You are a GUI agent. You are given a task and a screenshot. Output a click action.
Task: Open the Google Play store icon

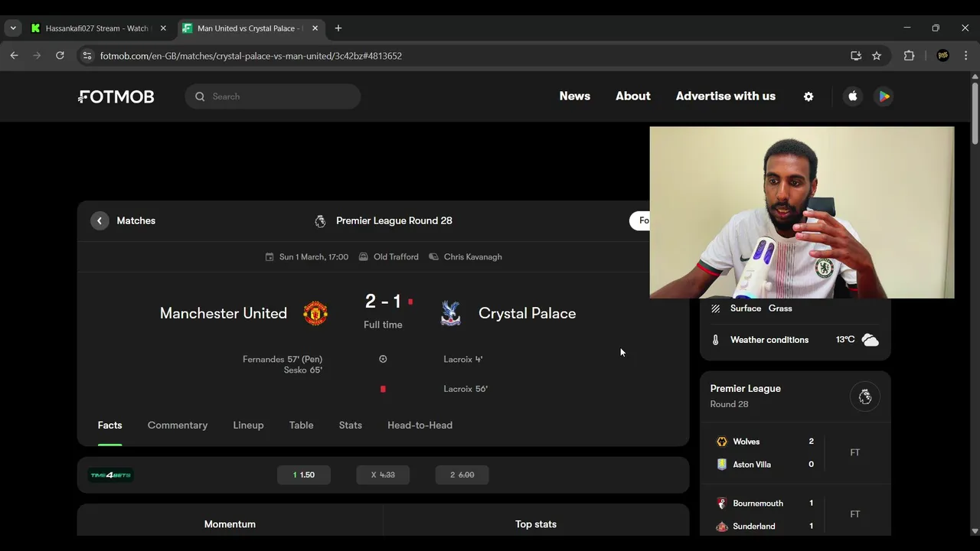coord(884,96)
